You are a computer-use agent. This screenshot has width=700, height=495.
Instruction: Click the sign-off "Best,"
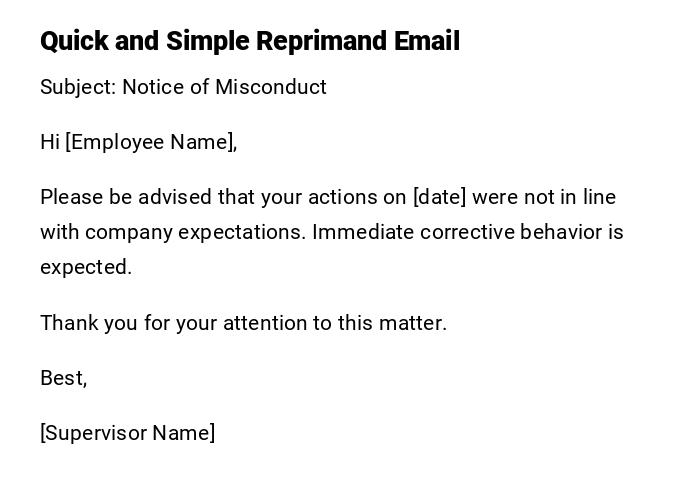[64, 378]
